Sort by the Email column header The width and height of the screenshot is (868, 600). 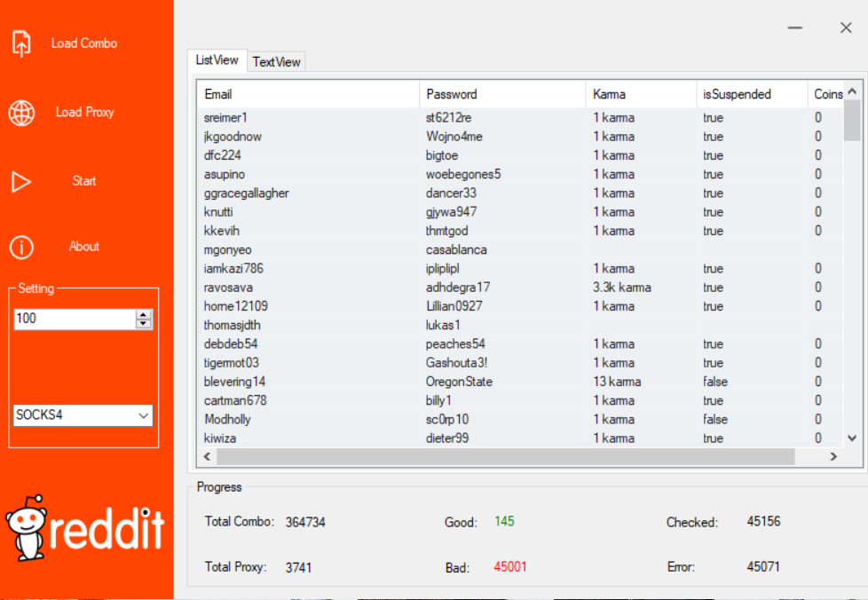[308, 94]
